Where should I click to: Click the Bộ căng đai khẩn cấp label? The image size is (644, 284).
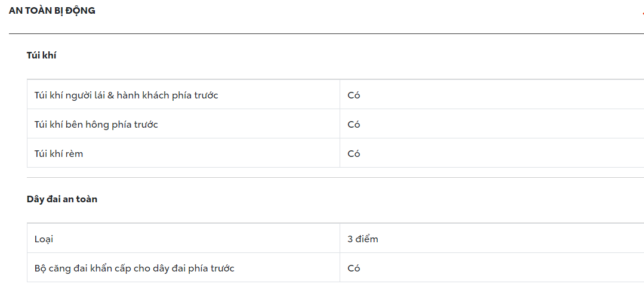click(x=138, y=268)
